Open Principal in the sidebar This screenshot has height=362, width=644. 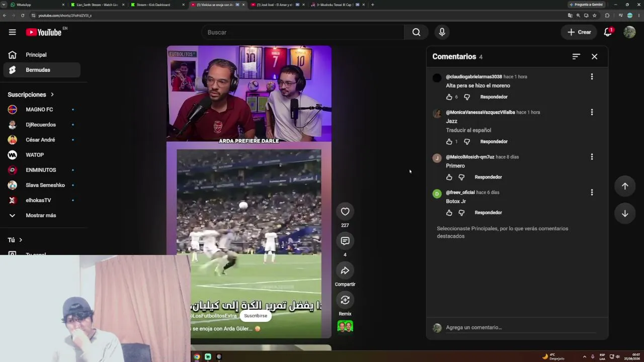(42, 55)
